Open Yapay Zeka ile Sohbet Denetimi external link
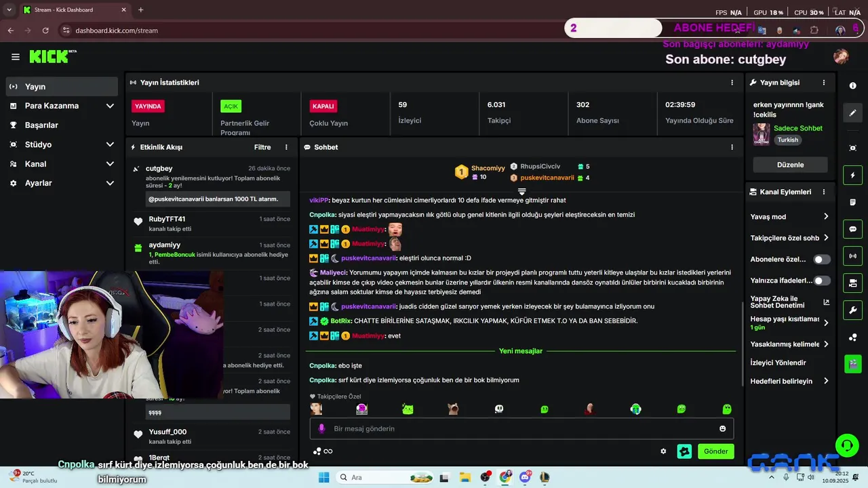Screen dimensions: 868x488 tap(826, 302)
